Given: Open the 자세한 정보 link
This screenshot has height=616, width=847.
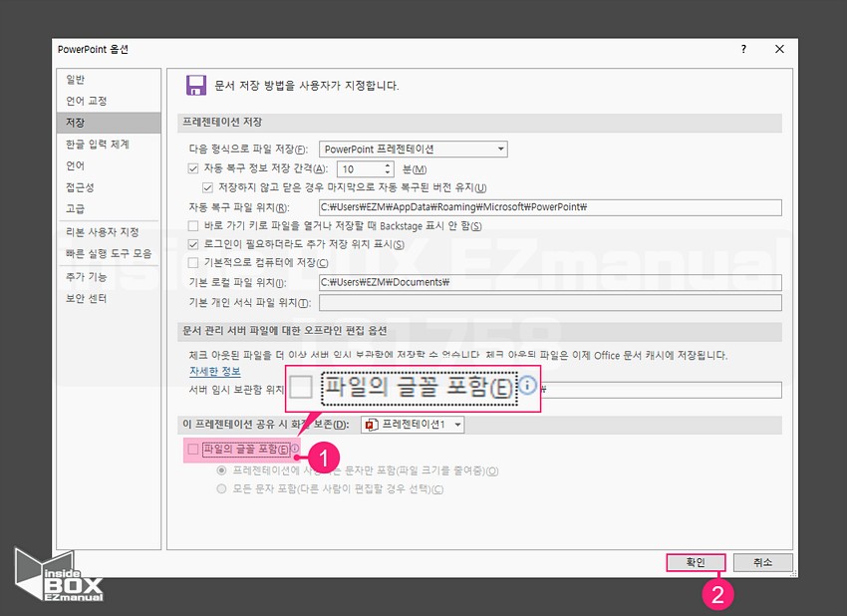Looking at the screenshot, I should (x=214, y=371).
